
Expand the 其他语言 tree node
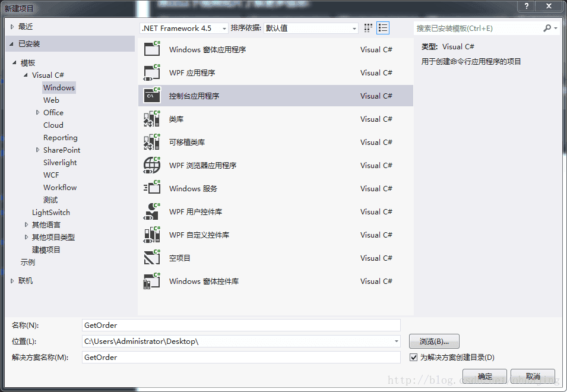(26, 225)
